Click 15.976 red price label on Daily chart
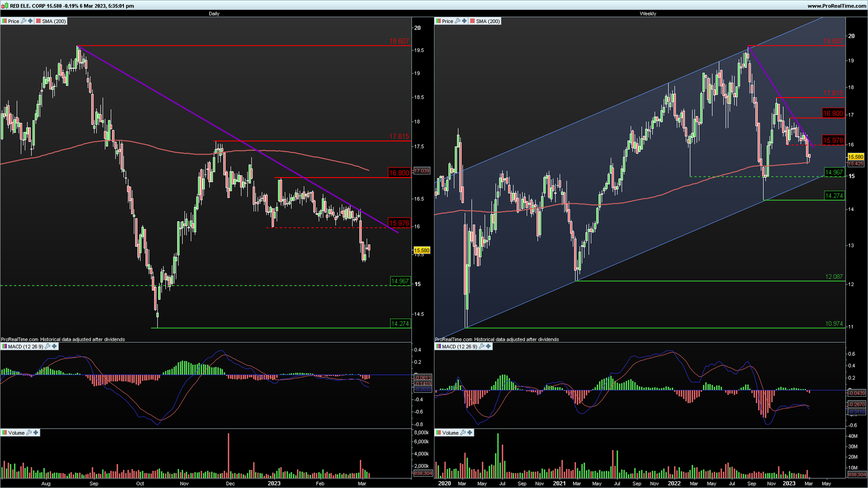 point(399,223)
